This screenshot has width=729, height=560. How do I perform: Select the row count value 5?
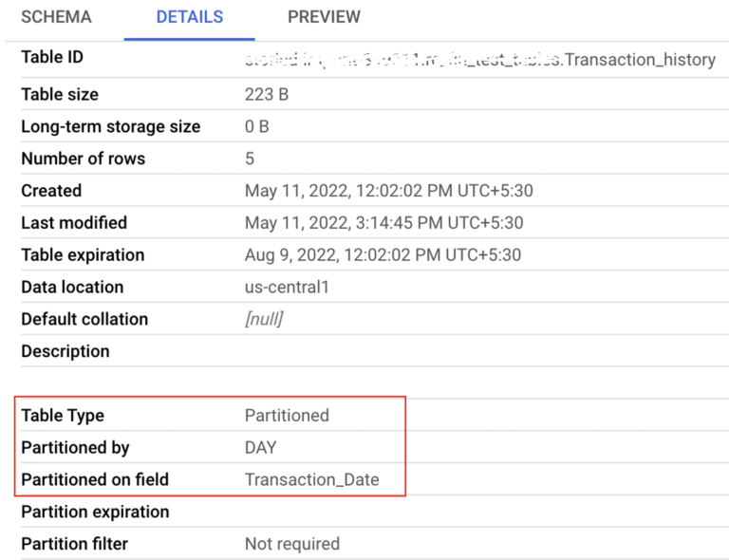click(250, 159)
